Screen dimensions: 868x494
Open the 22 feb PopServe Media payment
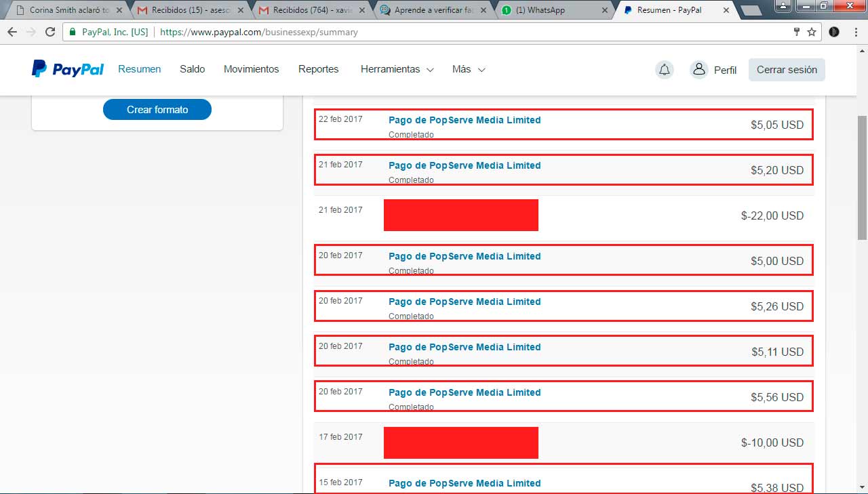[465, 120]
